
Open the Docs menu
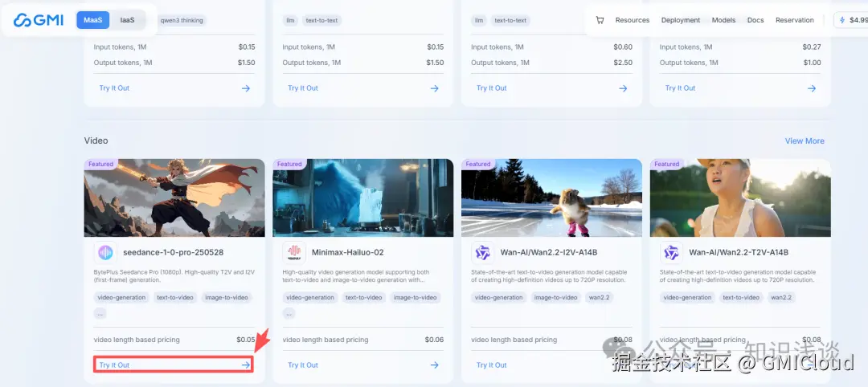(755, 20)
